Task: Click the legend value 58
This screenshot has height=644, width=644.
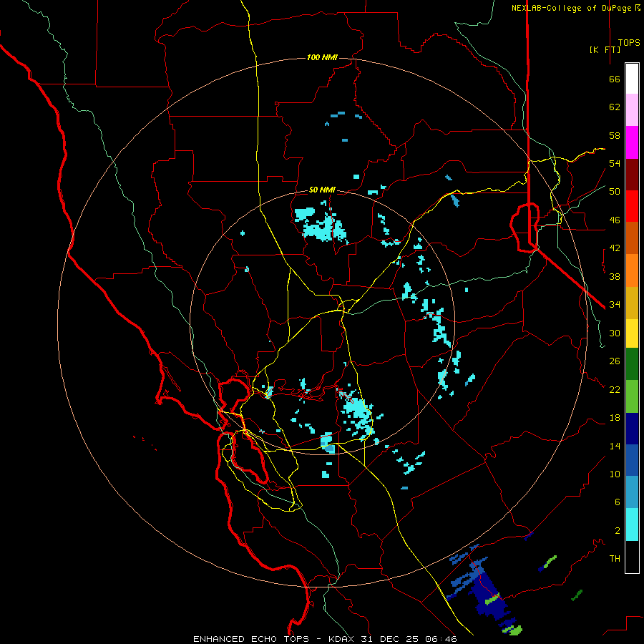Action: click(615, 135)
